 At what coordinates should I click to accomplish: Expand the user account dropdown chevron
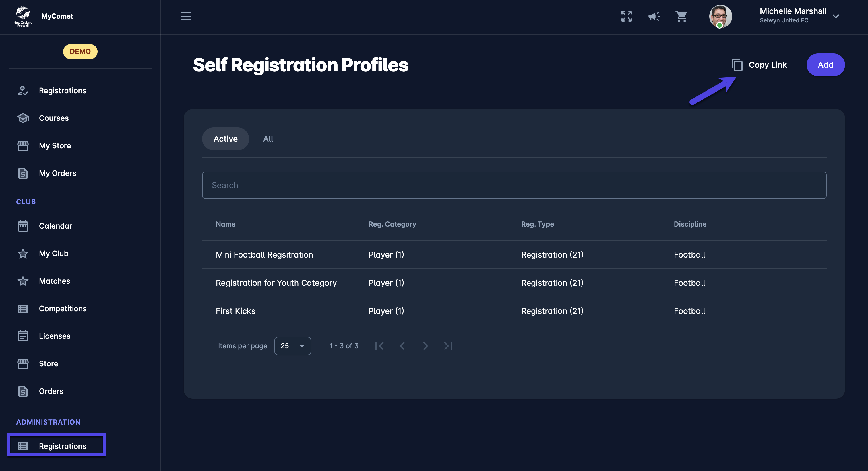(835, 16)
